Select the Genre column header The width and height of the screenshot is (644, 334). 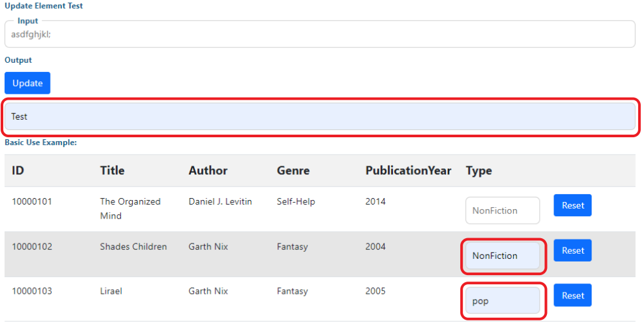[293, 170]
